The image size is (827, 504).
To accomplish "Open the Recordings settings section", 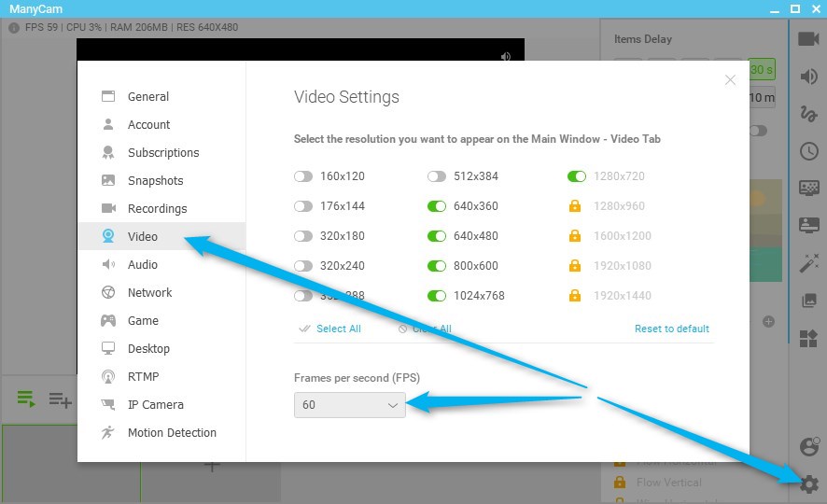I will tap(157, 209).
